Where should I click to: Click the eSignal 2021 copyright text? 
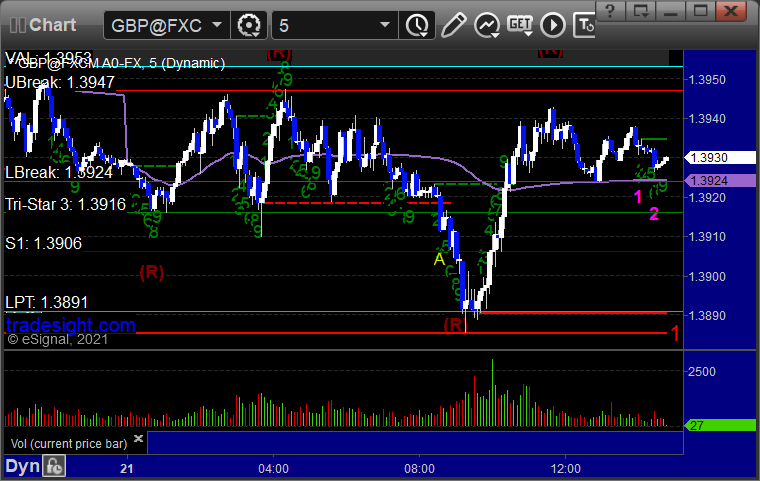click(58, 339)
